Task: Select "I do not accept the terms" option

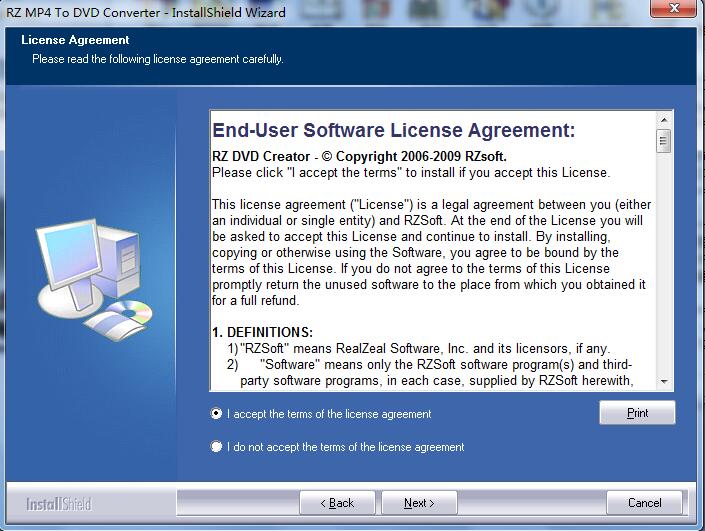Action: [x=216, y=446]
